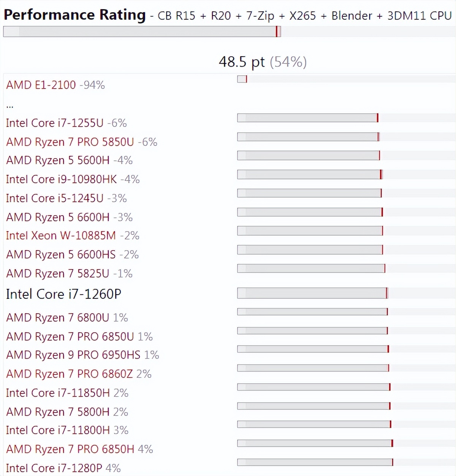Click the AMD Ryzen 7 5825U link
Screen dimensions: 456x476
[58, 273]
